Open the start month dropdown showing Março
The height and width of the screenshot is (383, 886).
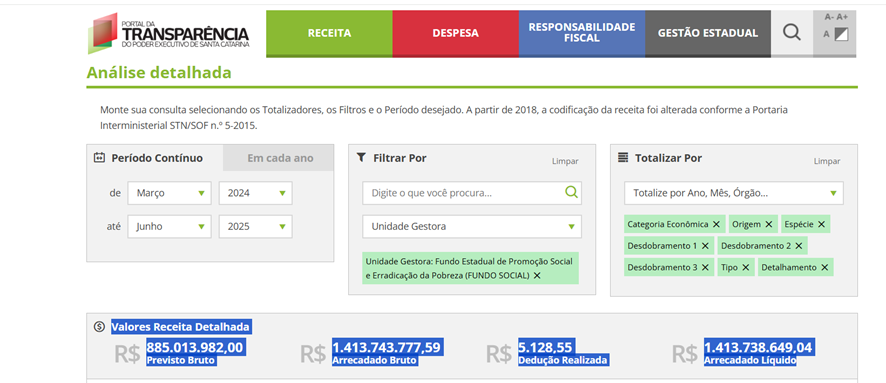(170, 193)
